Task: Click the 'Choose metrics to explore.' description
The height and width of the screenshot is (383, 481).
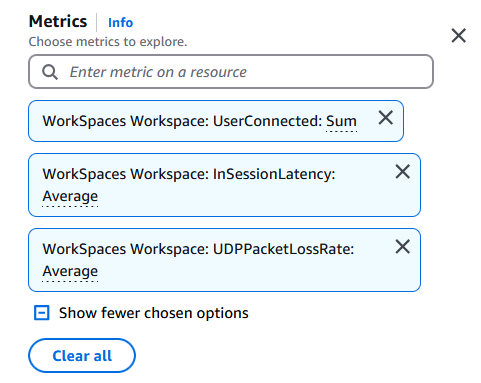Action: click(x=108, y=42)
